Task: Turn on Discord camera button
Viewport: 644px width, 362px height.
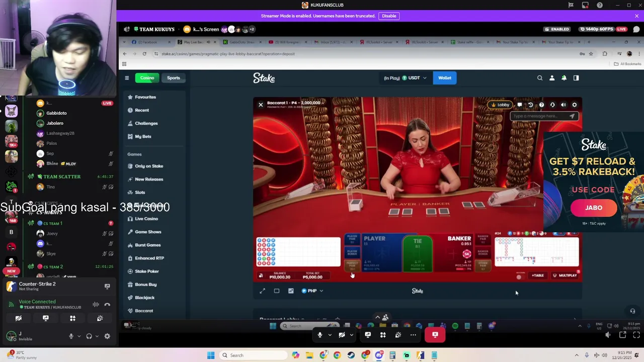Action: tap(19, 318)
